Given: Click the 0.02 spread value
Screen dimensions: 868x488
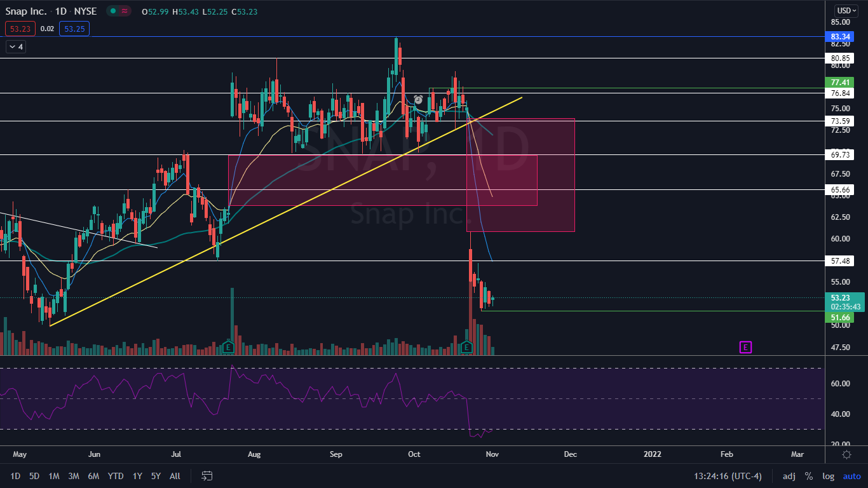Looking at the screenshot, I should point(47,28).
